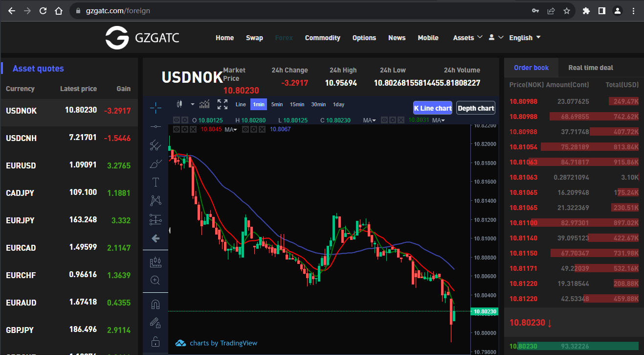Remove the MA showing 10.8045

[193, 129]
